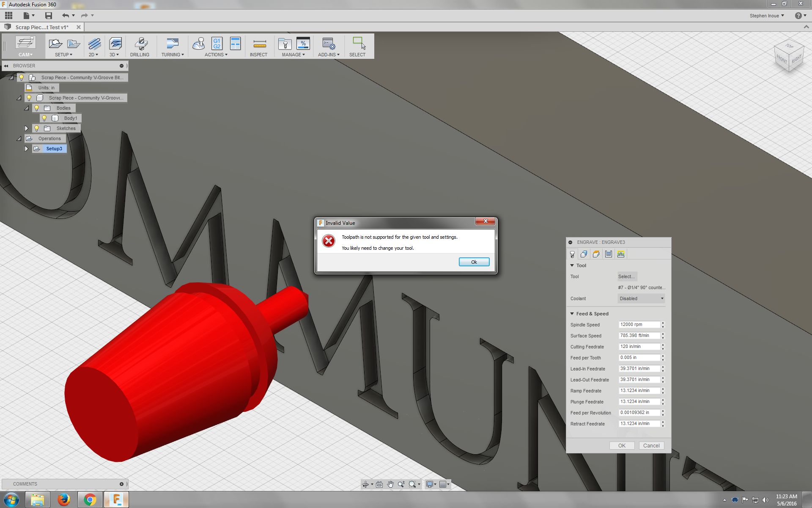Increment the Spindle Speed stepper
Screen dimensions: 812x508
[x=663, y=323]
